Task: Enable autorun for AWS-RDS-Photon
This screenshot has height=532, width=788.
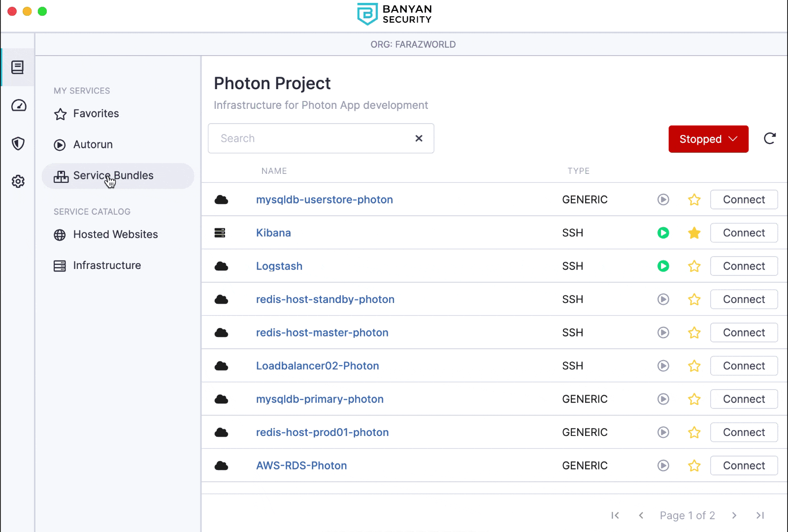Action: [663, 465]
